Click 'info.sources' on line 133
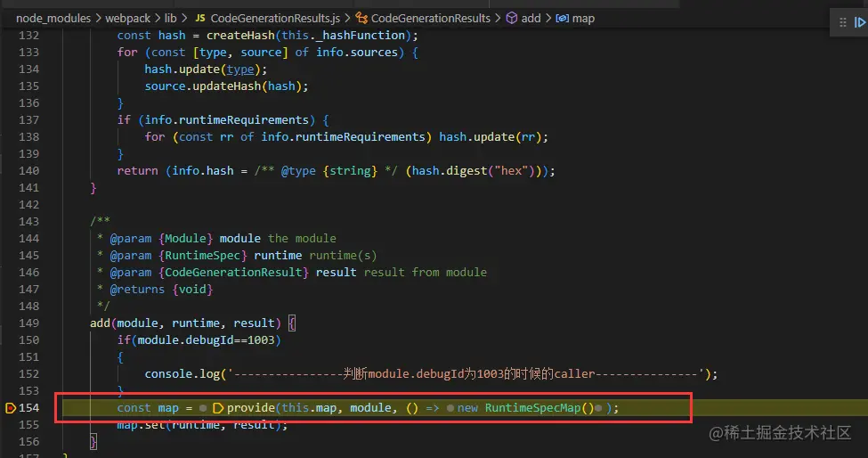 (x=356, y=52)
